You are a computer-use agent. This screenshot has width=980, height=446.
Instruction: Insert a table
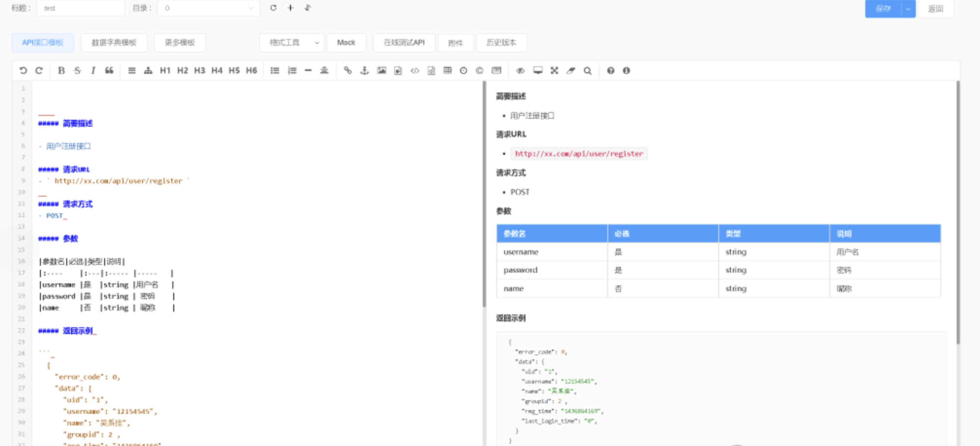click(x=448, y=71)
